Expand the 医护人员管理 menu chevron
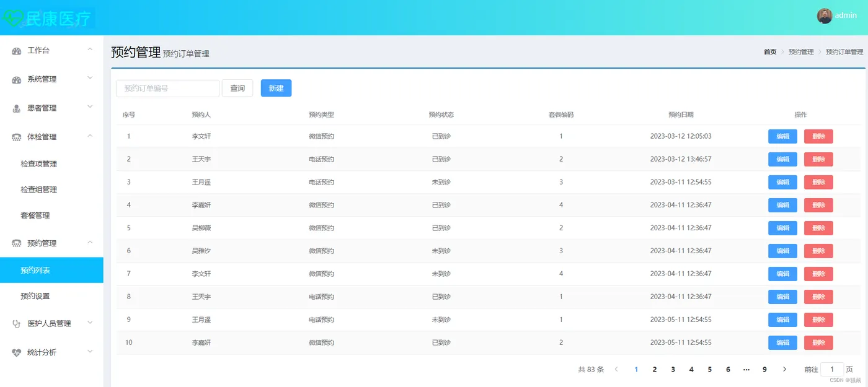 click(x=90, y=322)
